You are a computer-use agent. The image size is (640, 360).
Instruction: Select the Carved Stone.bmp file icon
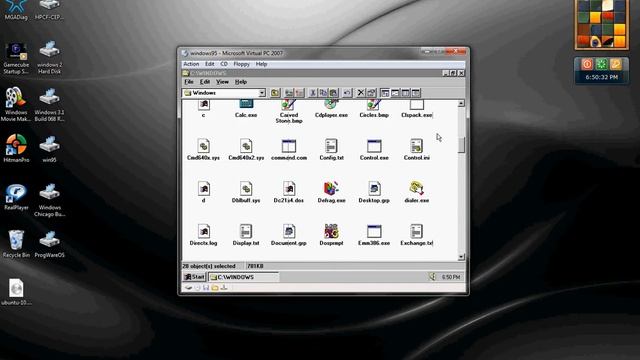(x=289, y=112)
